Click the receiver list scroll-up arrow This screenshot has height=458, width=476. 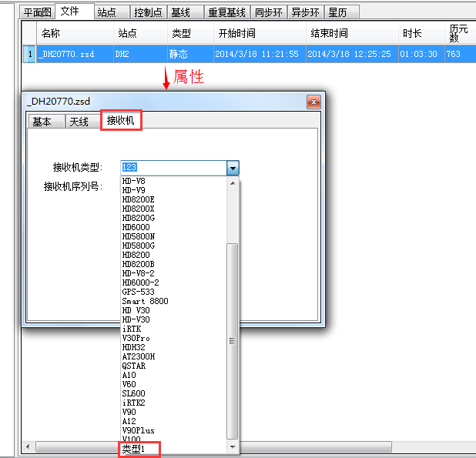tap(233, 183)
